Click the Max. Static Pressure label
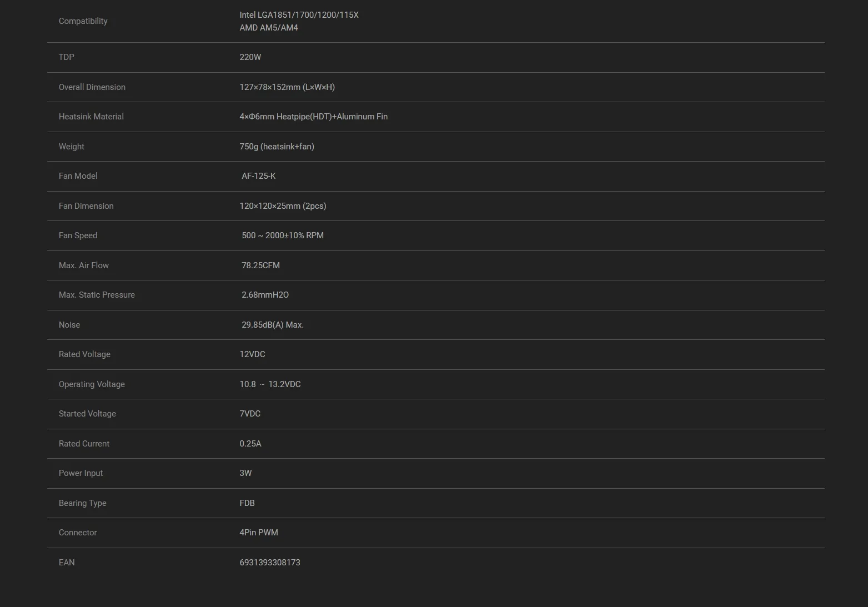 (97, 295)
